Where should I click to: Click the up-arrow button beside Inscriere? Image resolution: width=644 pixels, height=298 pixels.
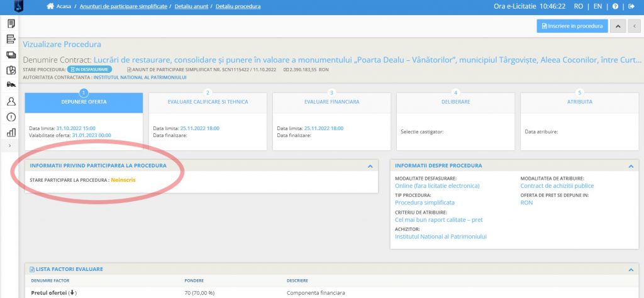[619, 26]
